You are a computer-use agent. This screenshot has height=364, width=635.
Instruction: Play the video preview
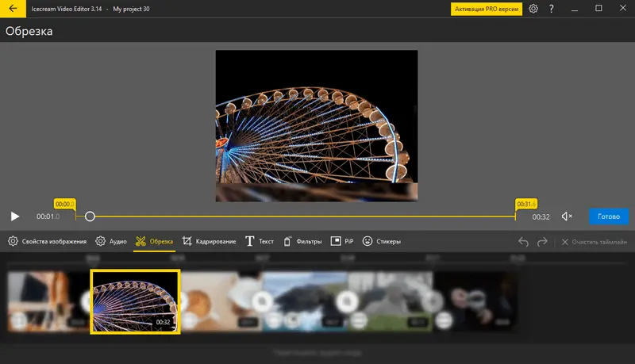(15, 216)
